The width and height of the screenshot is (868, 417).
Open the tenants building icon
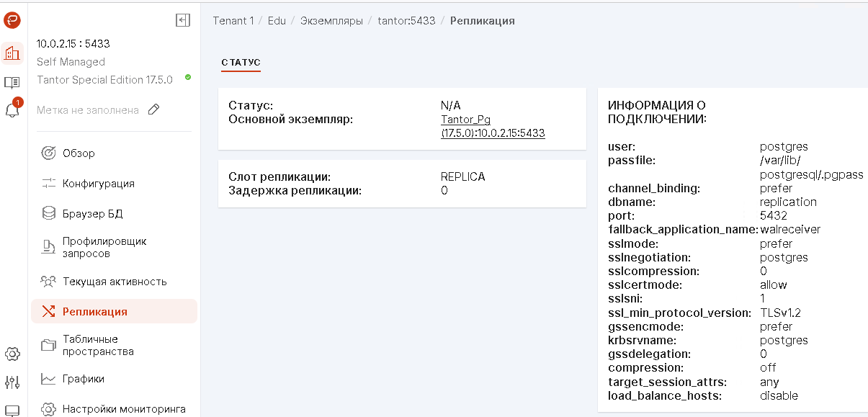(x=12, y=53)
